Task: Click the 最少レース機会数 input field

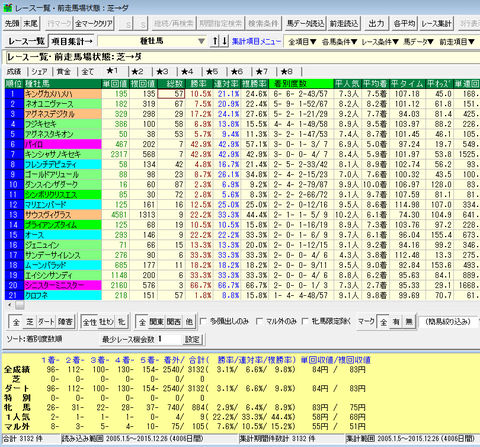Action: pyautogui.click(x=169, y=339)
